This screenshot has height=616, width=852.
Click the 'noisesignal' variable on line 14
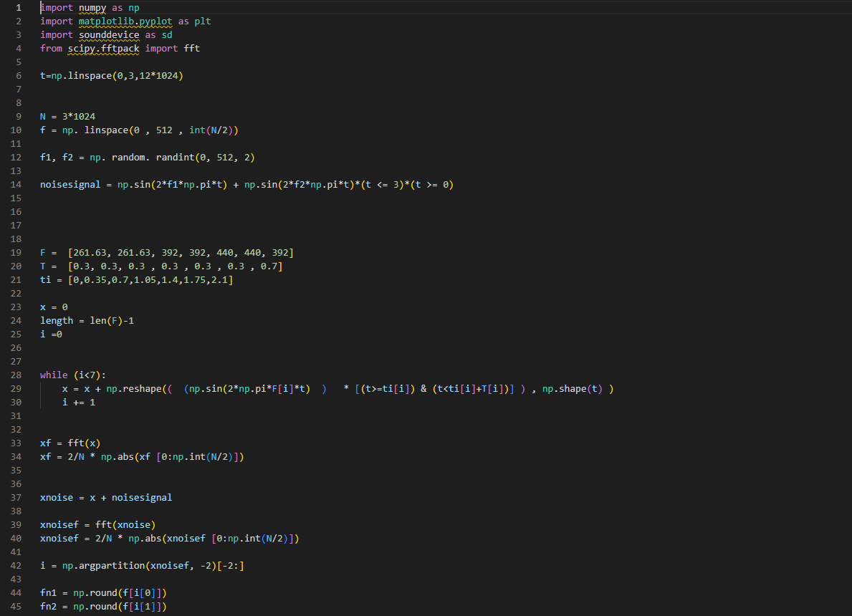70,184
